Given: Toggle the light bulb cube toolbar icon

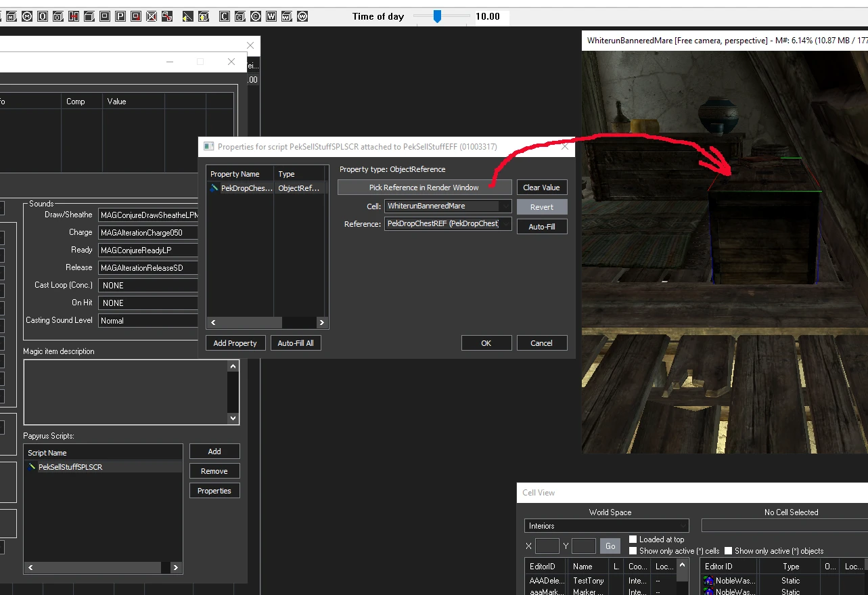Looking at the screenshot, I should coord(204,16).
